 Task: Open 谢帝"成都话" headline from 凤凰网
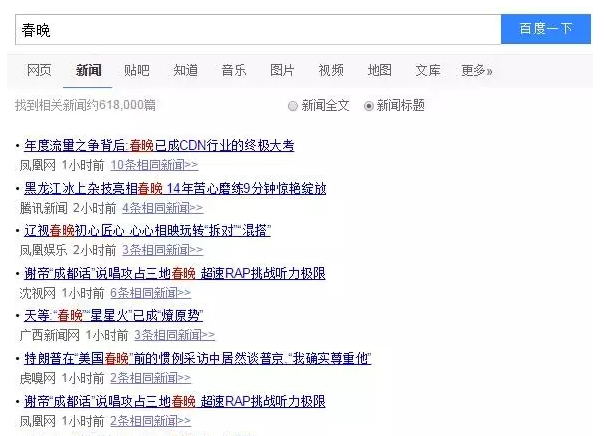(x=175, y=402)
